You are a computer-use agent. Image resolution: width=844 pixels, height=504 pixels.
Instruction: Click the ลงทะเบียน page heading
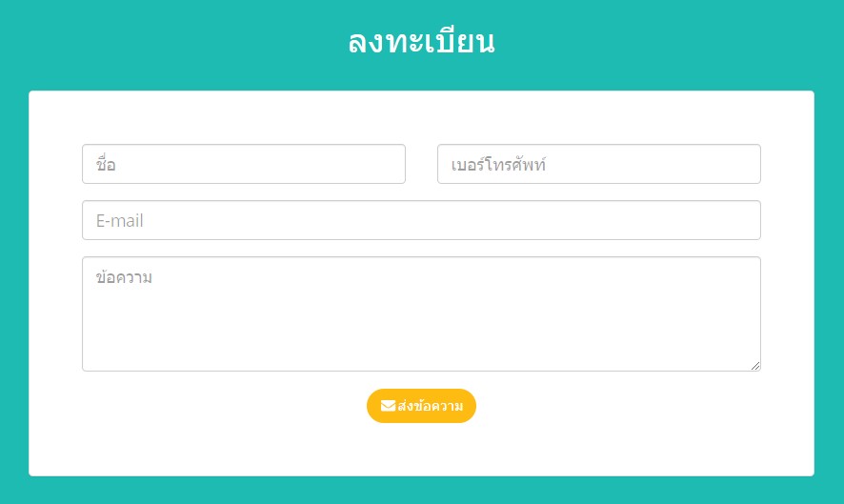pyautogui.click(x=421, y=41)
